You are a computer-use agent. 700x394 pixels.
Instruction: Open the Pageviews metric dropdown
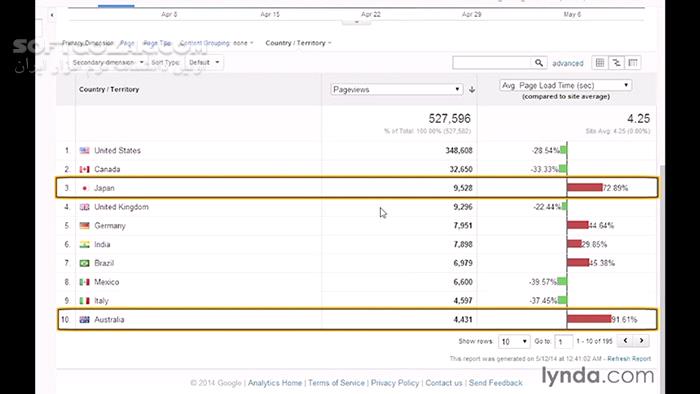point(396,90)
